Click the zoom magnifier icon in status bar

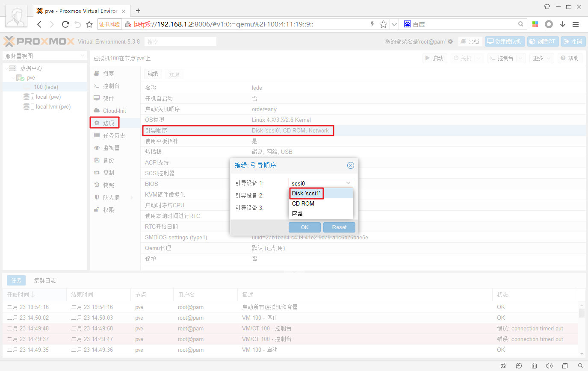[x=580, y=366]
